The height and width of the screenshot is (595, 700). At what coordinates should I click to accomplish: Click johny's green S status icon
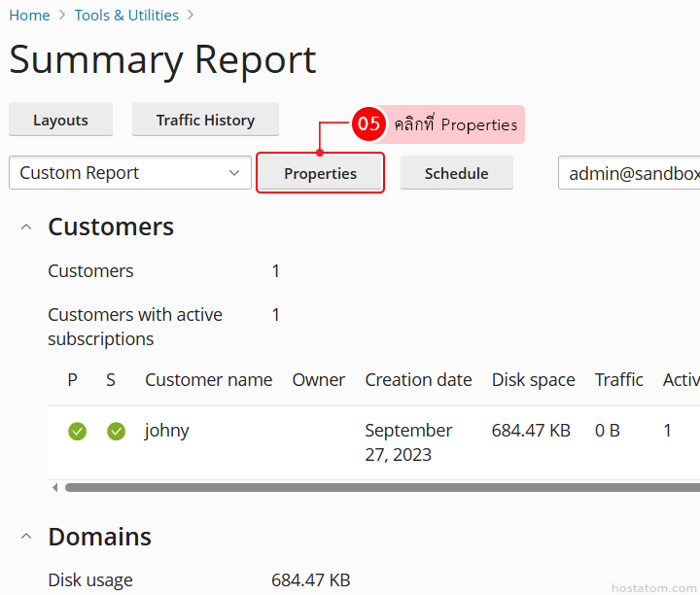coord(116,431)
